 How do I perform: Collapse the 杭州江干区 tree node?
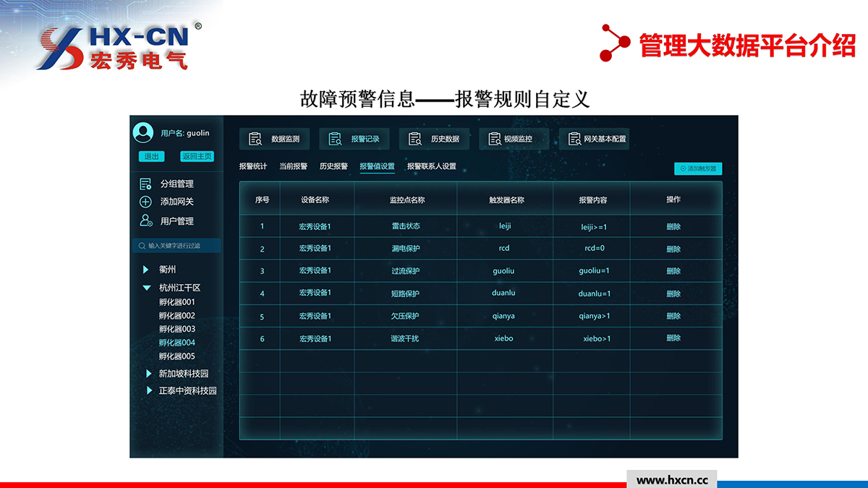146,288
